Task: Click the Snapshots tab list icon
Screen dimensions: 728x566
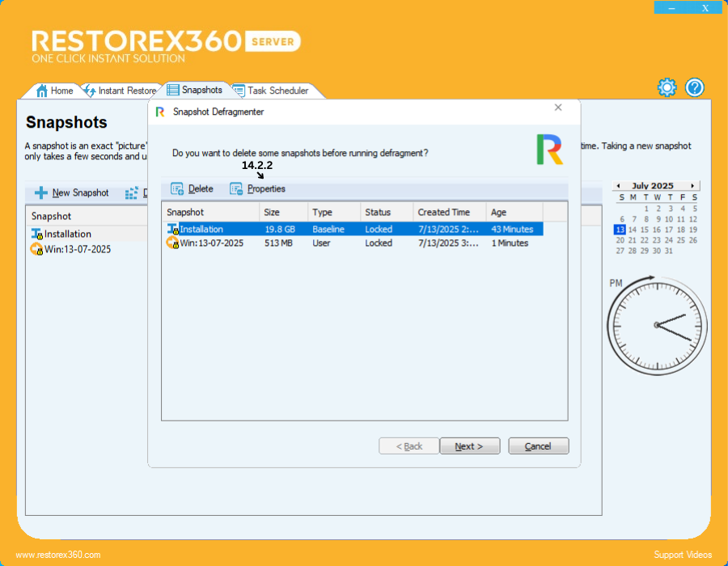Action: 173,90
